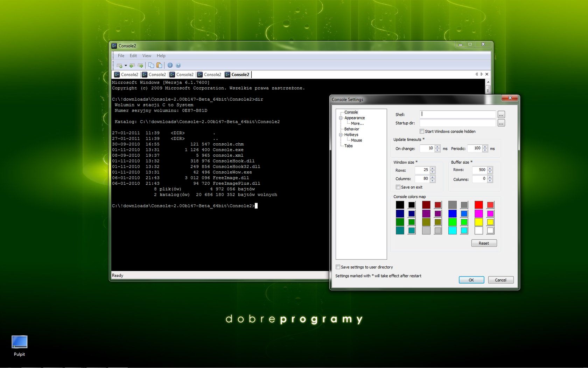This screenshot has height=368, width=588.
Task: Click the console scrollbar up arrow
Action: pos(488,82)
